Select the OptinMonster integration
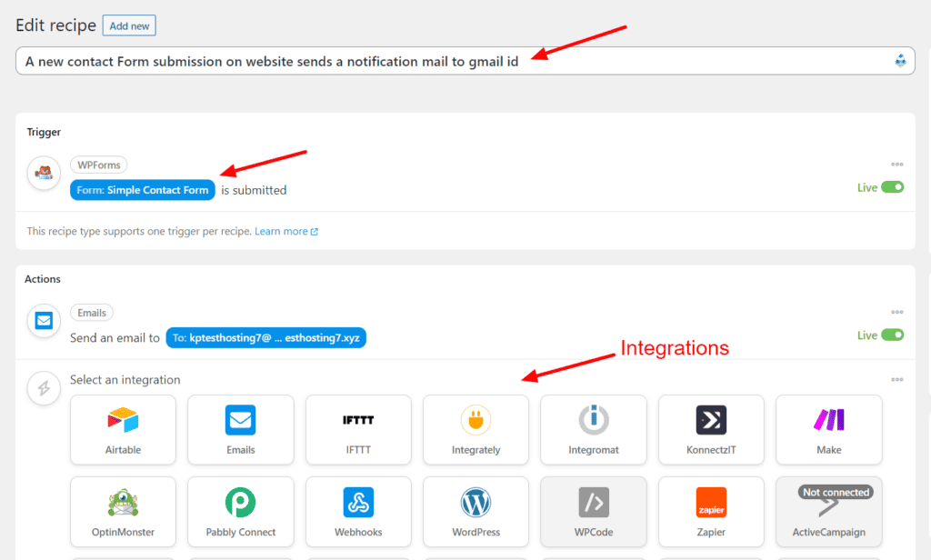Viewport: 931px width, 560px height. click(123, 511)
